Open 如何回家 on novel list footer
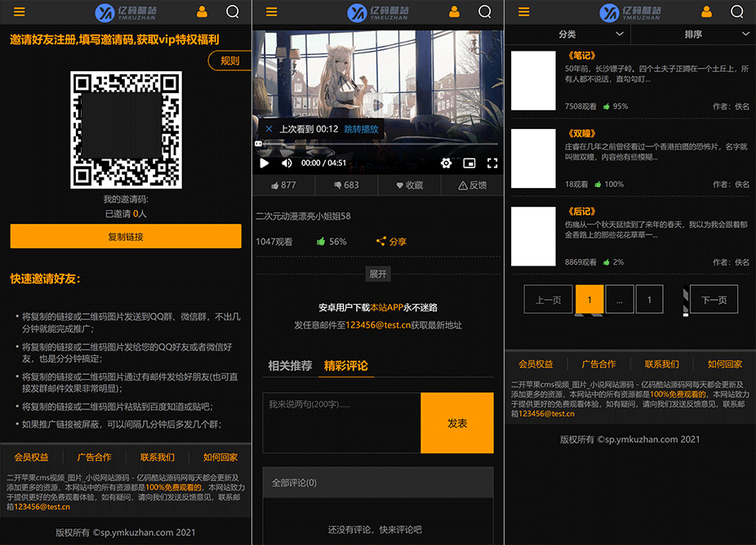The image size is (756, 545). click(725, 364)
